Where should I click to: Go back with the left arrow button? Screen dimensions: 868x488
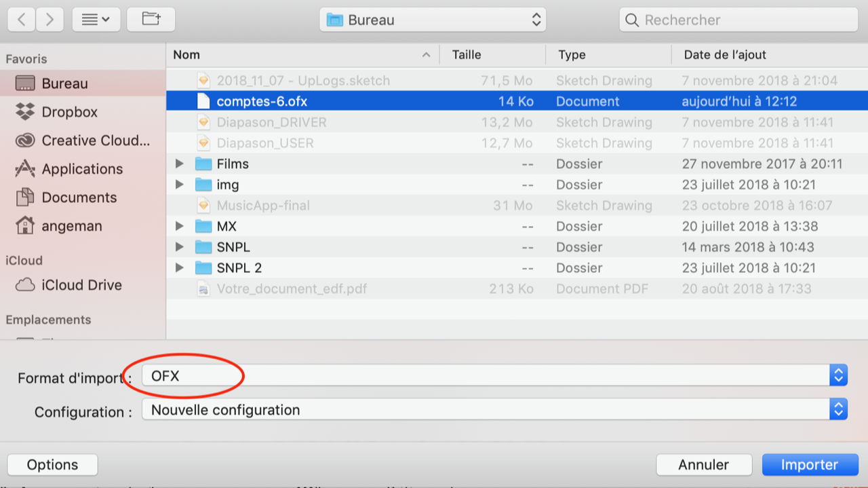(22, 20)
